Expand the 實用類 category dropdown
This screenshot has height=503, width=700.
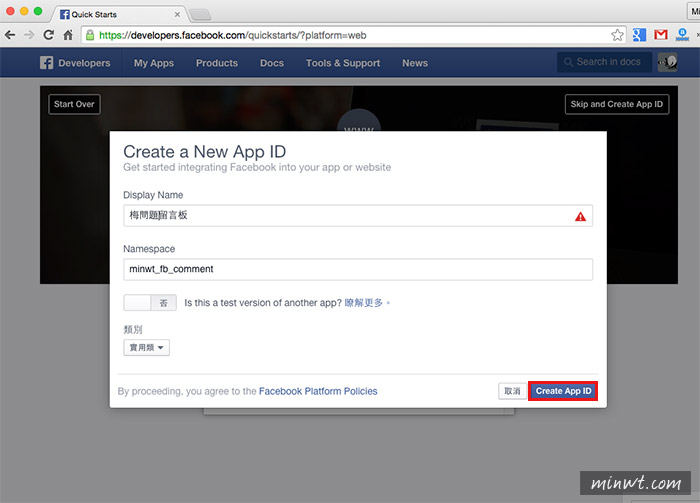(x=146, y=348)
